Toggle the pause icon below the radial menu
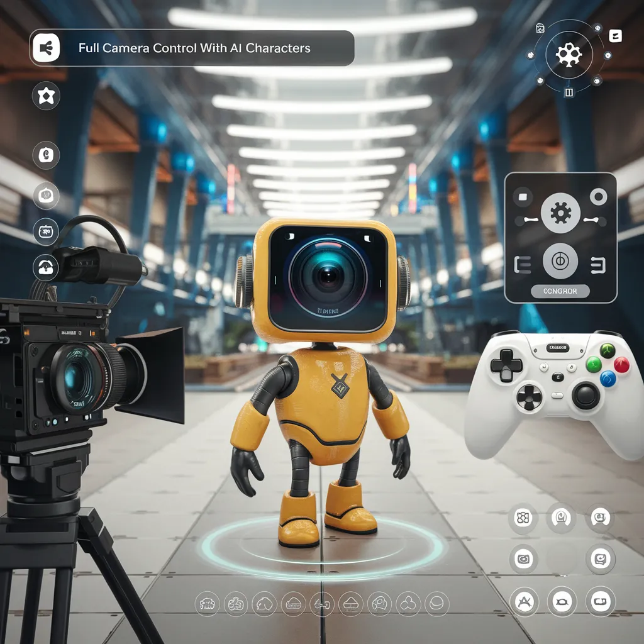This screenshot has width=644, height=644. pos(569,93)
